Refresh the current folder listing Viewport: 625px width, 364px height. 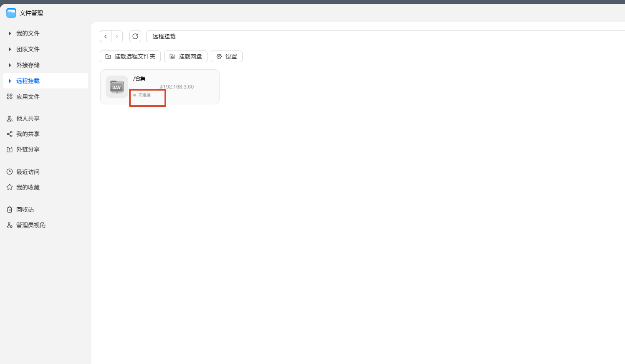[x=135, y=36]
